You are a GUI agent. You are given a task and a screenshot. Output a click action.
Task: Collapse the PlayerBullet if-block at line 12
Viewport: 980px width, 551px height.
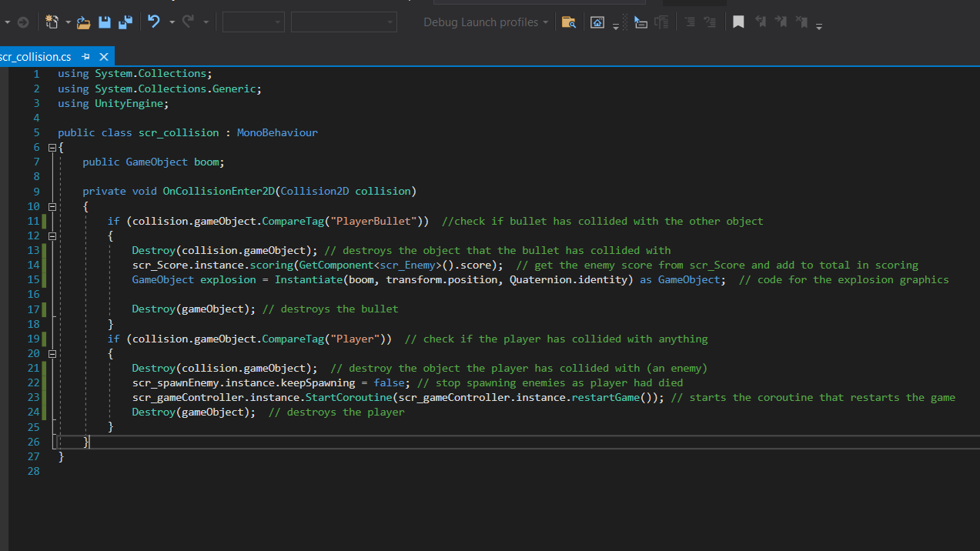pyautogui.click(x=52, y=235)
